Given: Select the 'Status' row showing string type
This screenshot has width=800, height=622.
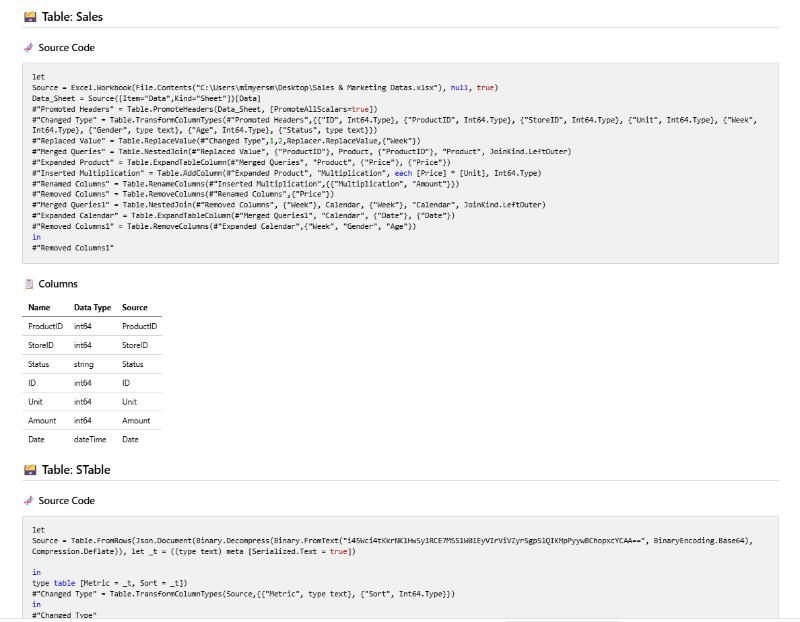Looking at the screenshot, I should tap(42, 364).
